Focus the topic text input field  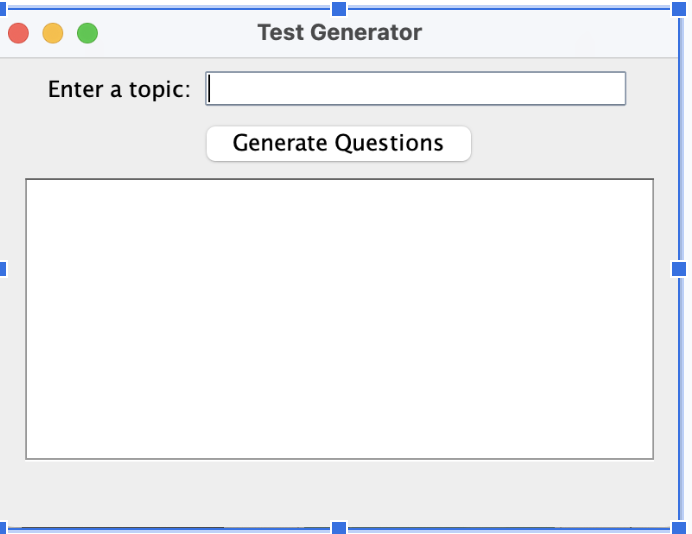[415, 89]
